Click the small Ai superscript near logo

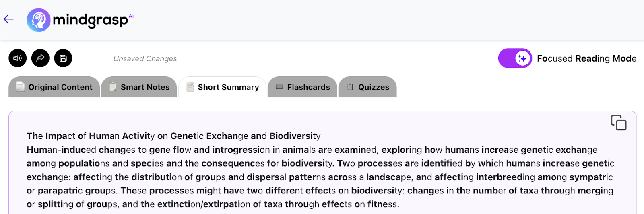[x=131, y=16]
